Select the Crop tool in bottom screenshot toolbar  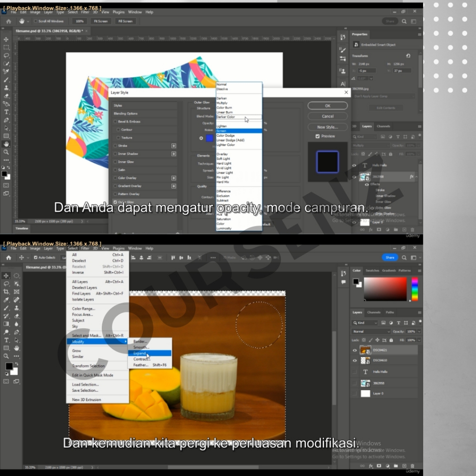(x=6, y=291)
